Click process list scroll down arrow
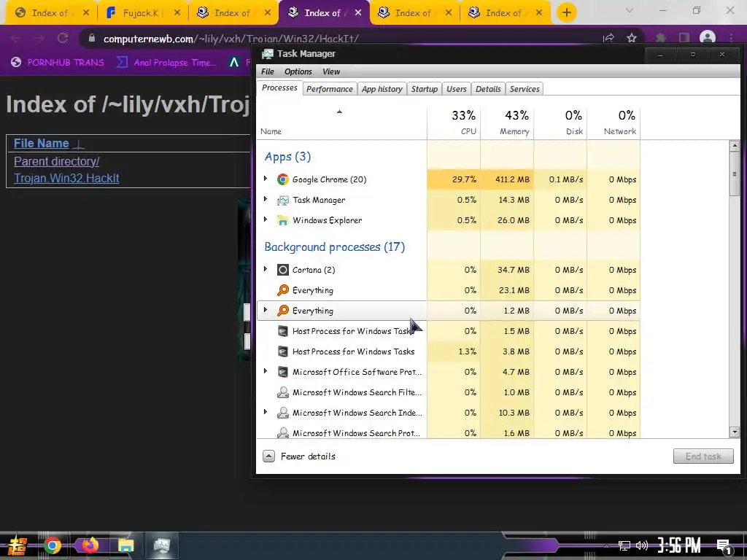Viewport: 747px width, 560px height. click(x=734, y=432)
